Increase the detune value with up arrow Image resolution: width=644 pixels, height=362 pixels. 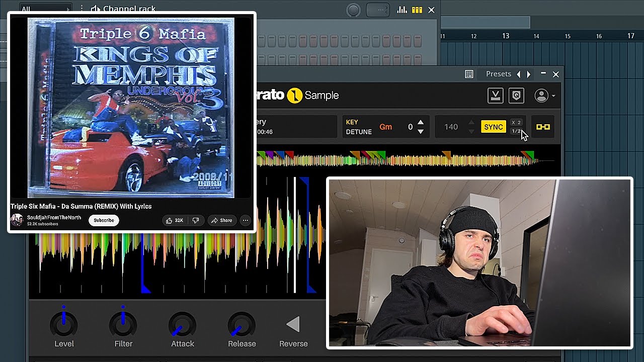tap(421, 123)
